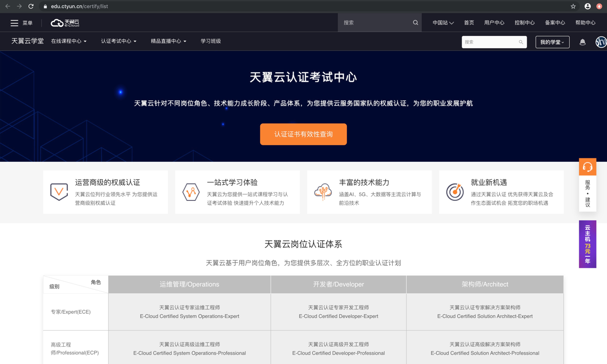Screen dimensions: 607x364
Task: Bookmark page with the star icon
Action: (x=573, y=6)
